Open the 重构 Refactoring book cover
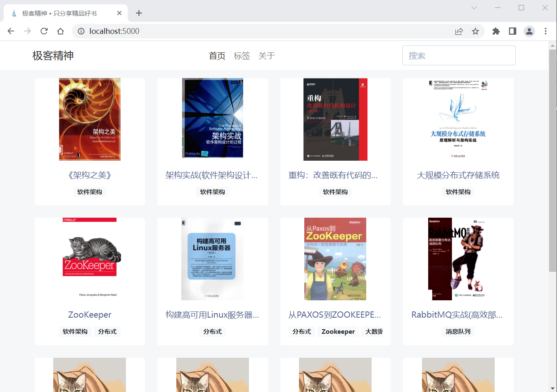The height and width of the screenshot is (392, 557). click(x=335, y=119)
